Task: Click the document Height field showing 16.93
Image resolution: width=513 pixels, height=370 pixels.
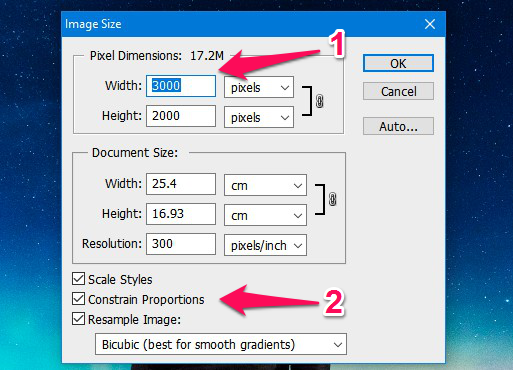Action: coord(181,214)
